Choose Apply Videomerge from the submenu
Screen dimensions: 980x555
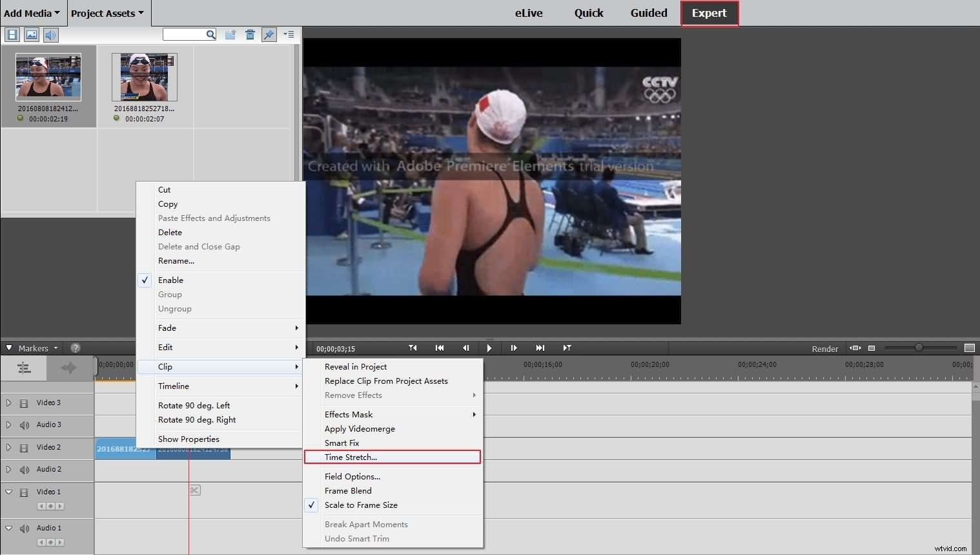pos(360,428)
